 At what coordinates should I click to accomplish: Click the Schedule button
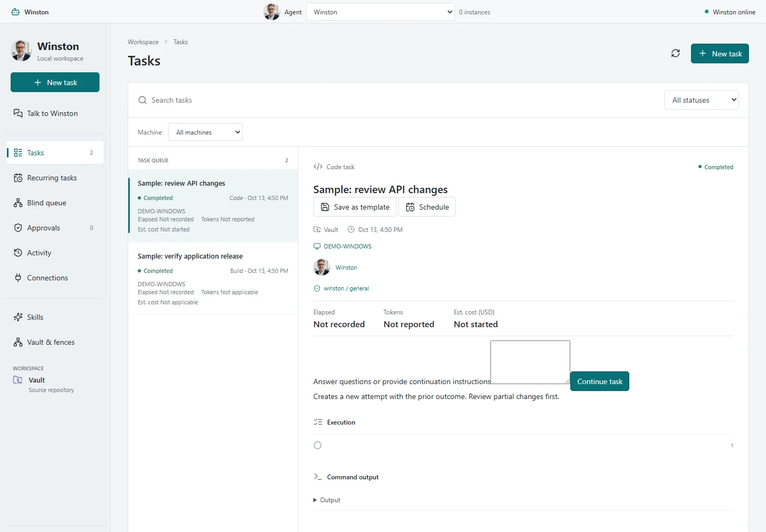[427, 207]
